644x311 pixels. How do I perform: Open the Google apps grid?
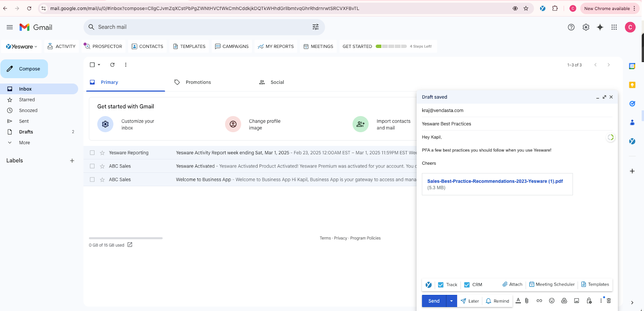614,27
